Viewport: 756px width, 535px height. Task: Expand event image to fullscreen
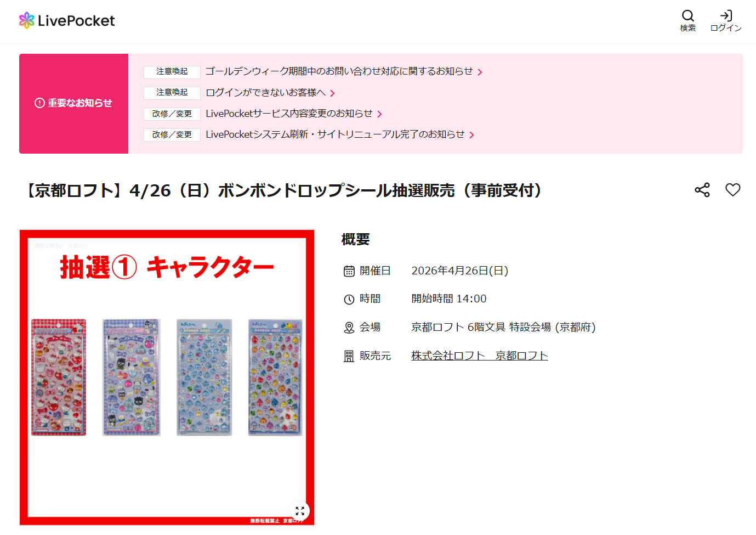coord(300,511)
